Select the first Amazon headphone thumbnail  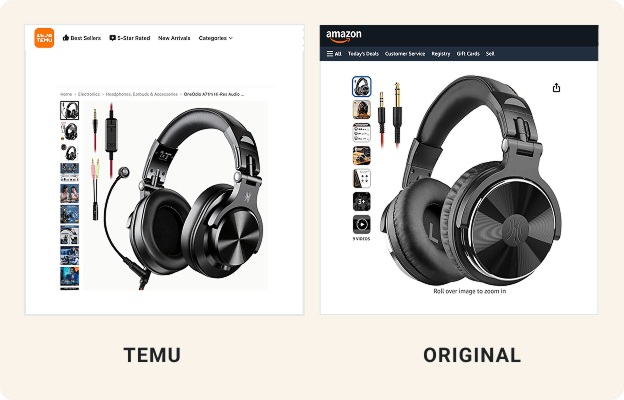tap(361, 86)
